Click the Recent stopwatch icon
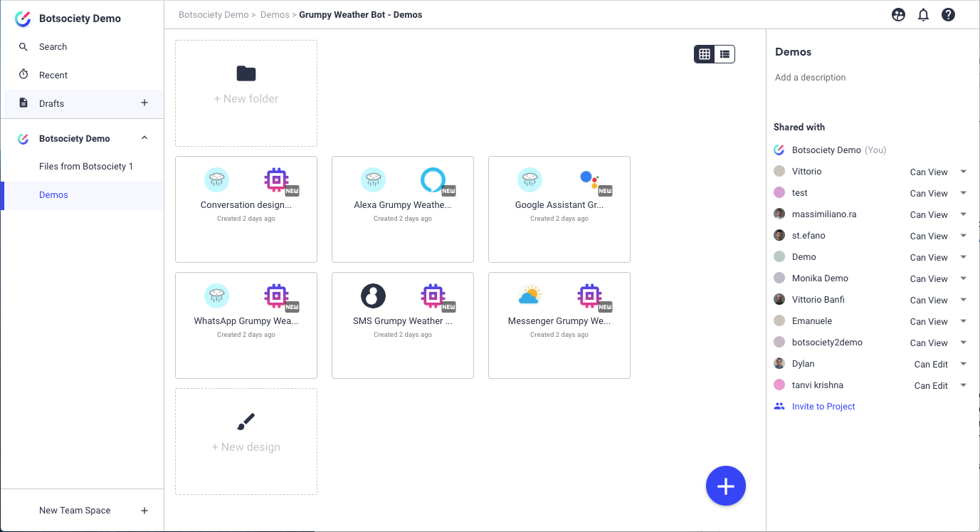Viewport: 980px width, 532px height. [23, 75]
